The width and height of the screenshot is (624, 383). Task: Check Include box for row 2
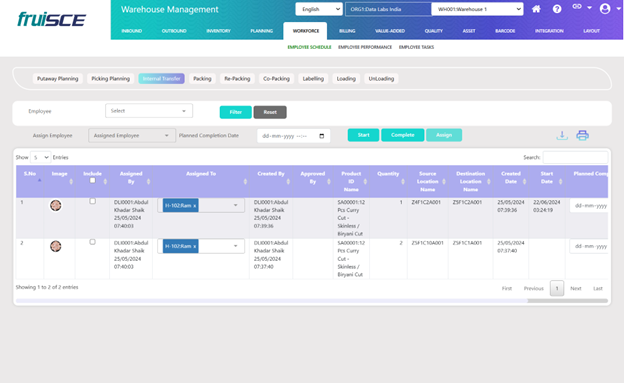92,242
